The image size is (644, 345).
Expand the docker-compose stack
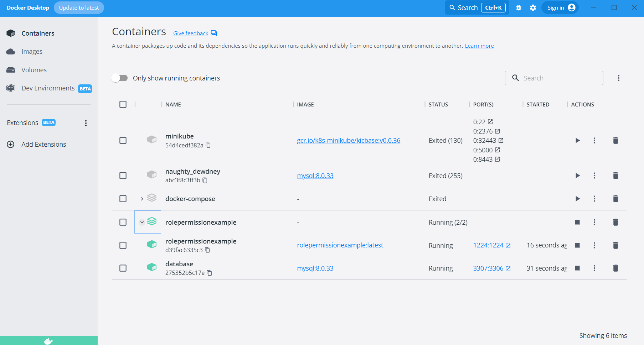tap(142, 199)
